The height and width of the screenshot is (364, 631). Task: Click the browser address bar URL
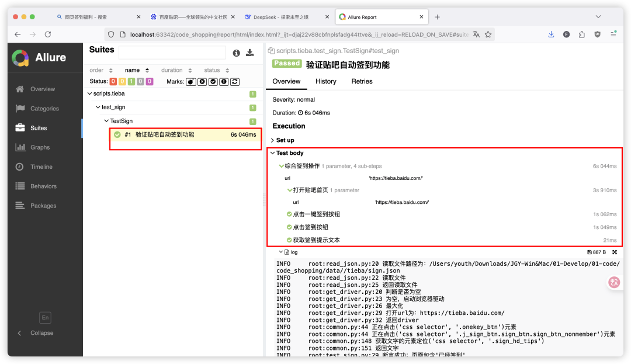[299, 34]
